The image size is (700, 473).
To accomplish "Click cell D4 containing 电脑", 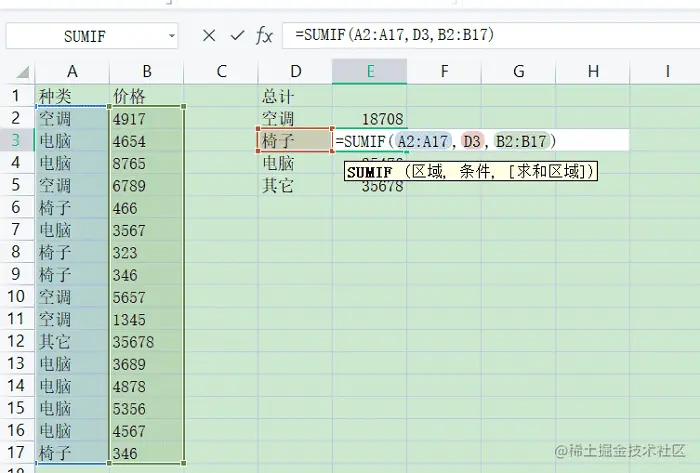I will 295,163.
